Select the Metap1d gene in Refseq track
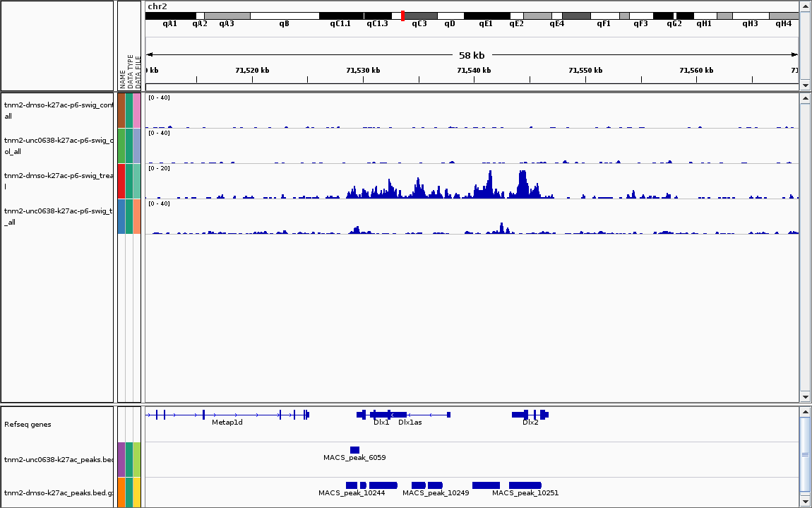 [227, 415]
